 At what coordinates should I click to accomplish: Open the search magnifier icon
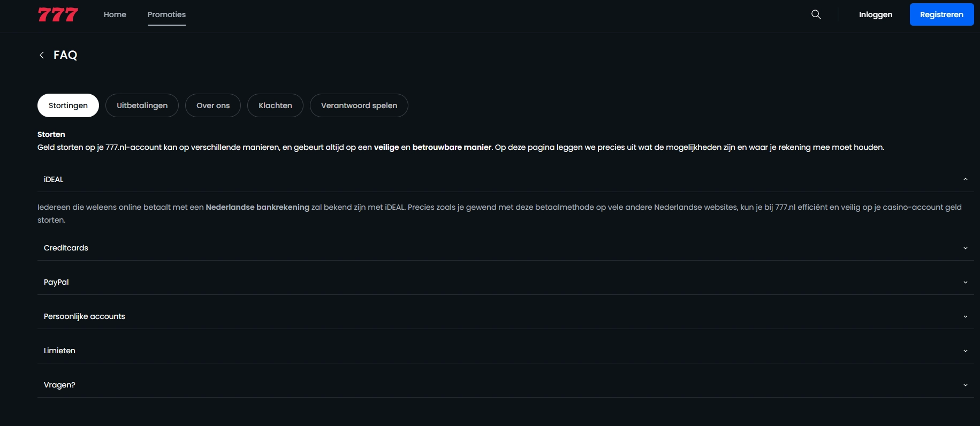point(816,14)
